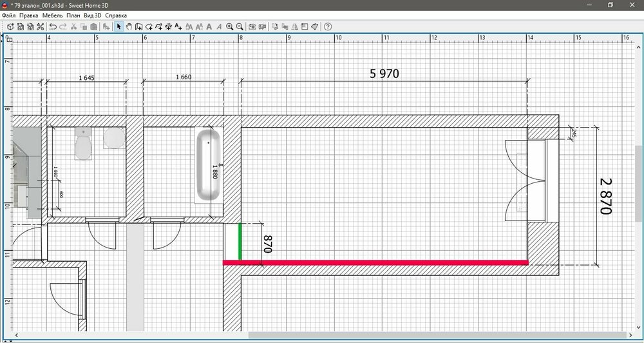Click the Add text tool icon

point(178,26)
